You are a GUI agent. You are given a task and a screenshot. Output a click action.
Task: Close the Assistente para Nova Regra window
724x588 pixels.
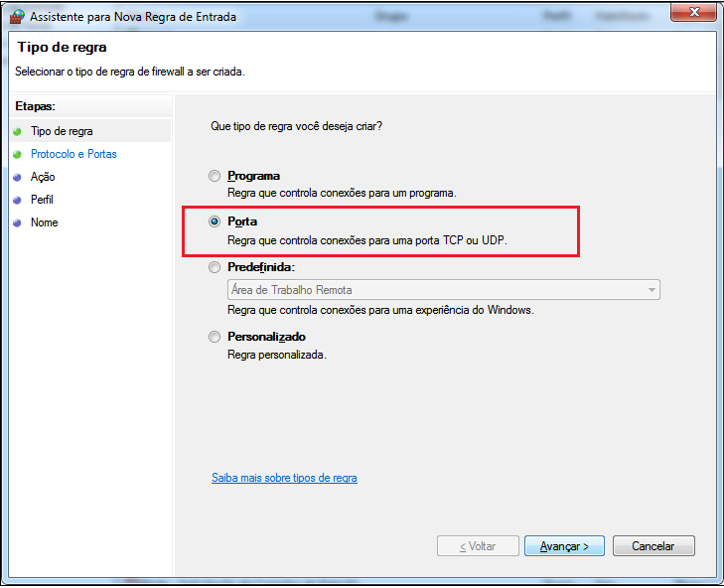(694, 13)
